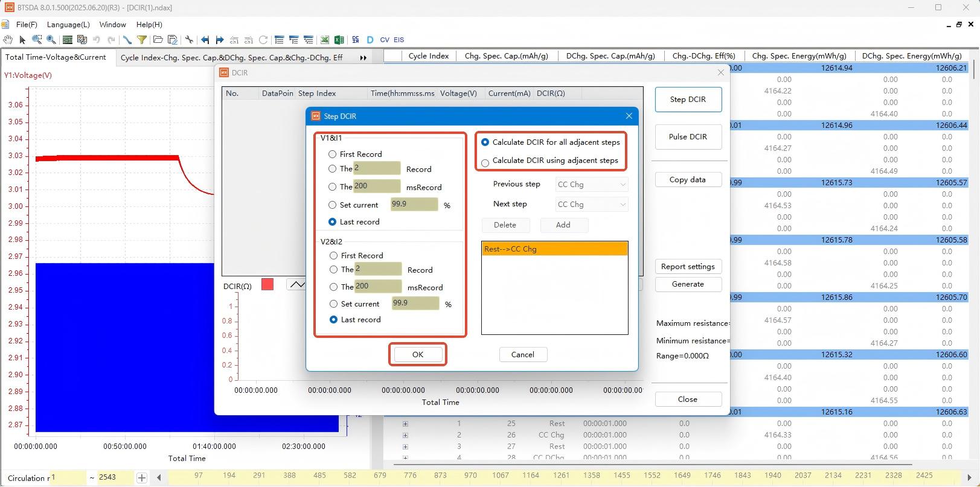980x487 pixels.
Task: Click the blue right arrow next icon
Action: click(x=219, y=40)
